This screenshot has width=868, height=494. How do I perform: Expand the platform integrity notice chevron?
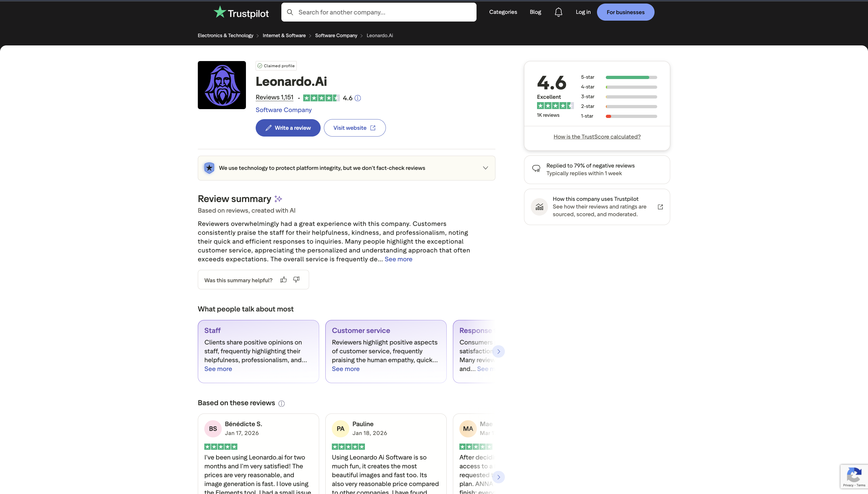click(x=485, y=168)
